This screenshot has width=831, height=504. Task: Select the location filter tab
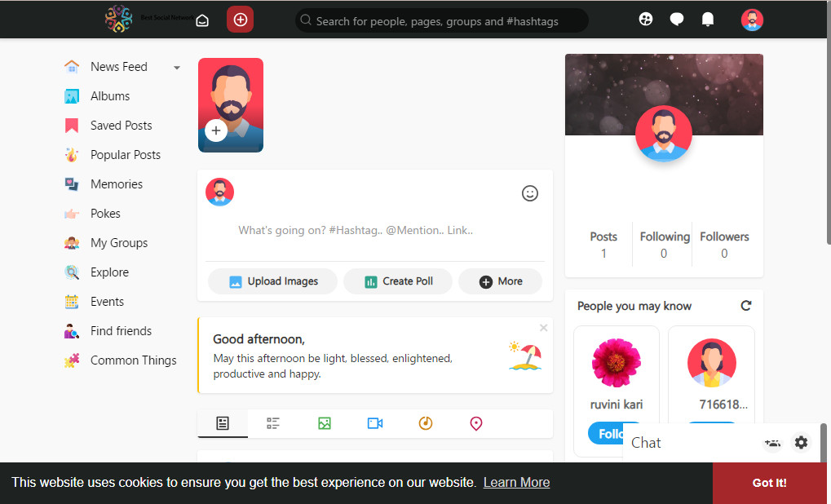[x=476, y=423]
